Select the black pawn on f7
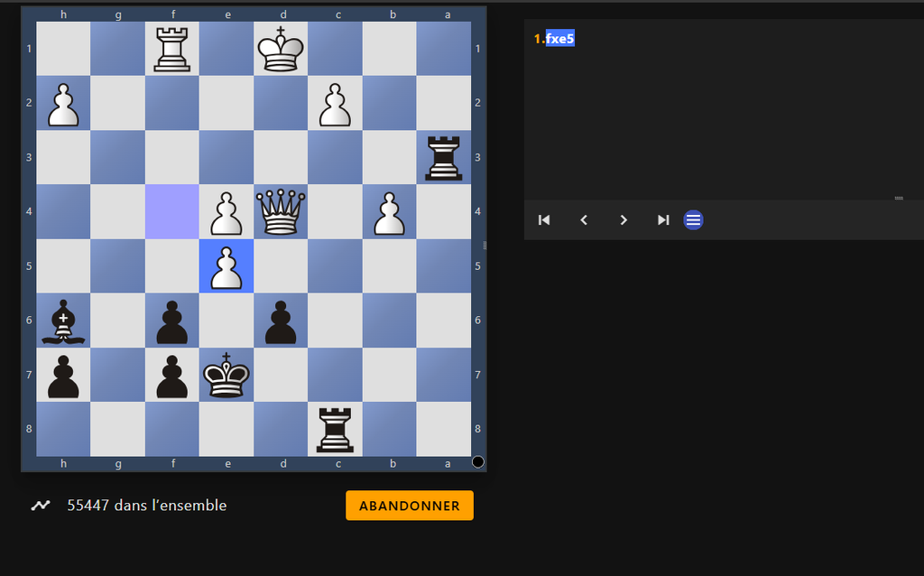Screen dimensions: 924x576 172,376
